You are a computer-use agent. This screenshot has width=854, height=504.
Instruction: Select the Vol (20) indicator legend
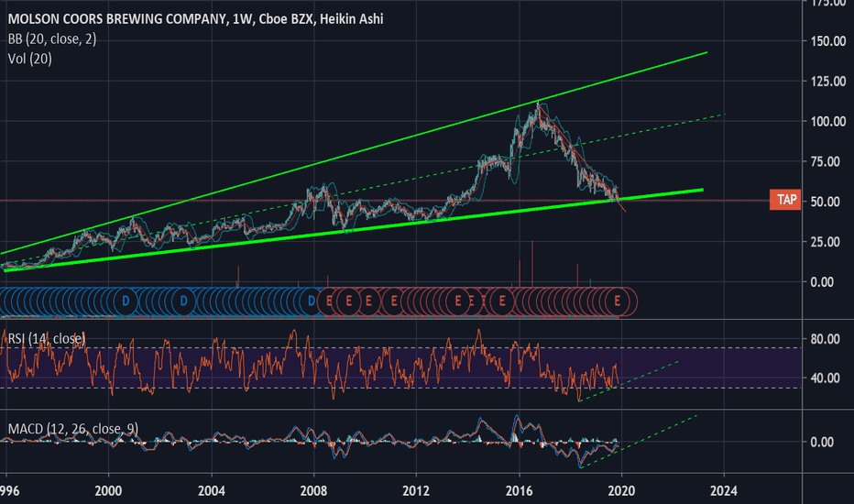pos(30,59)
